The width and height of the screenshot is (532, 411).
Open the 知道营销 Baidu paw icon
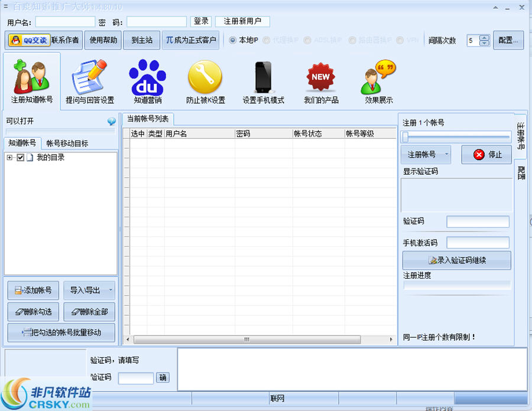click(x=147, y=81)
